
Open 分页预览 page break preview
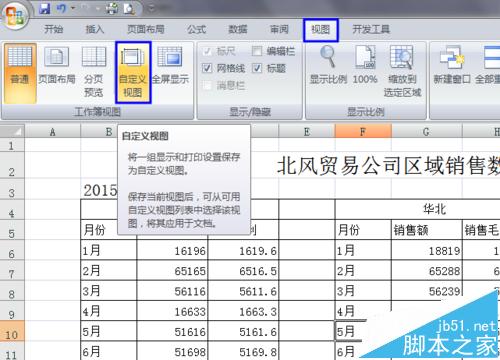click(94, 73)
